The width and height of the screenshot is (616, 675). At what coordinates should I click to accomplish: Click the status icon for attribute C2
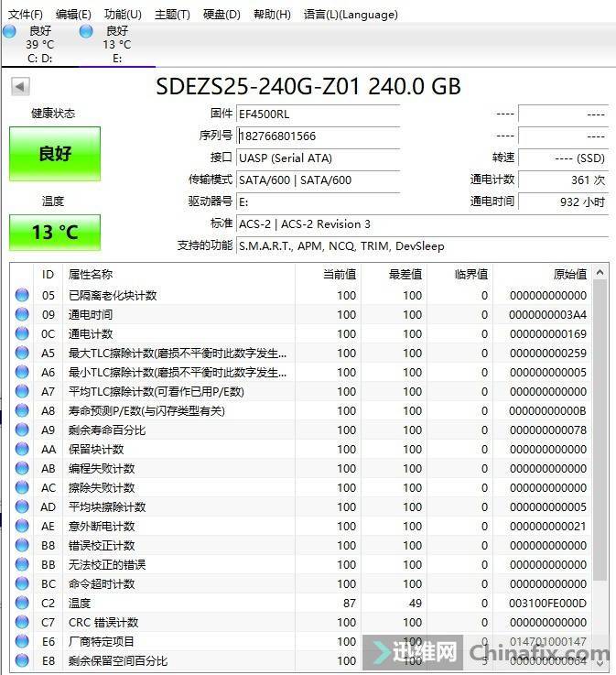(22, 604)
